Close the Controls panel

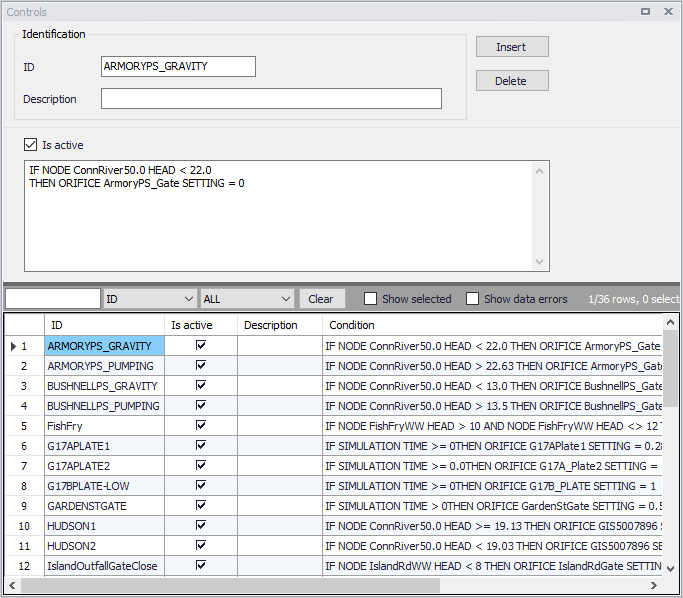click(x=668, y=12)
